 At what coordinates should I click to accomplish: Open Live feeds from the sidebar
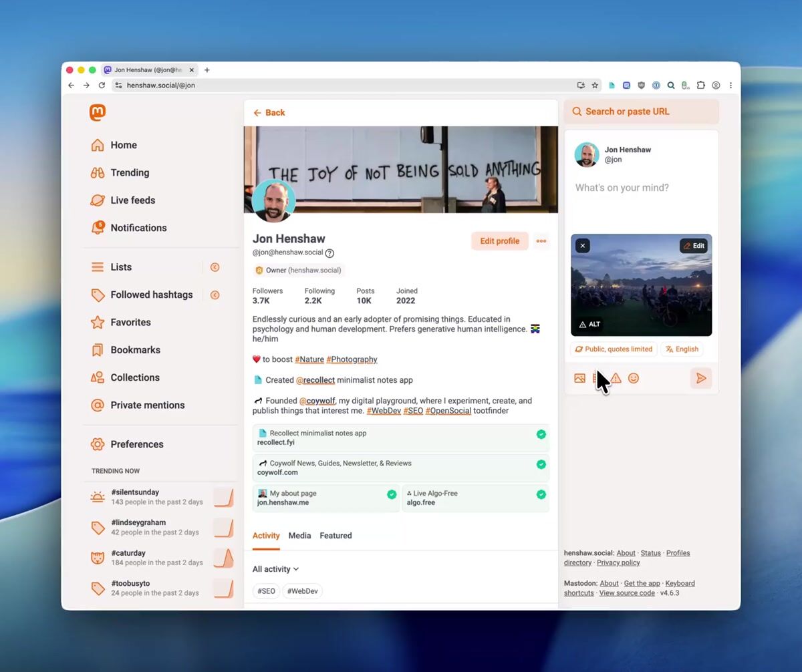[123, 200]
